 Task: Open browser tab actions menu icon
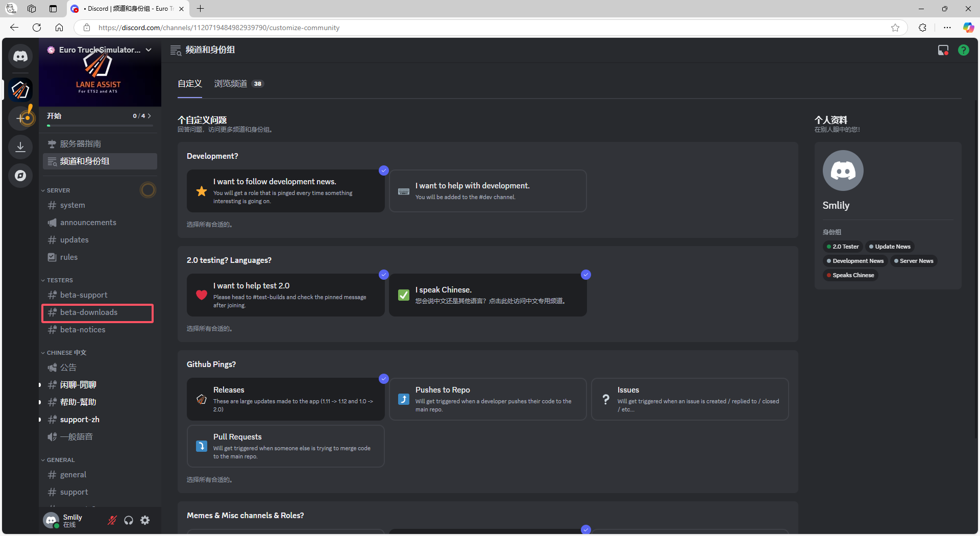click(53, 9)
